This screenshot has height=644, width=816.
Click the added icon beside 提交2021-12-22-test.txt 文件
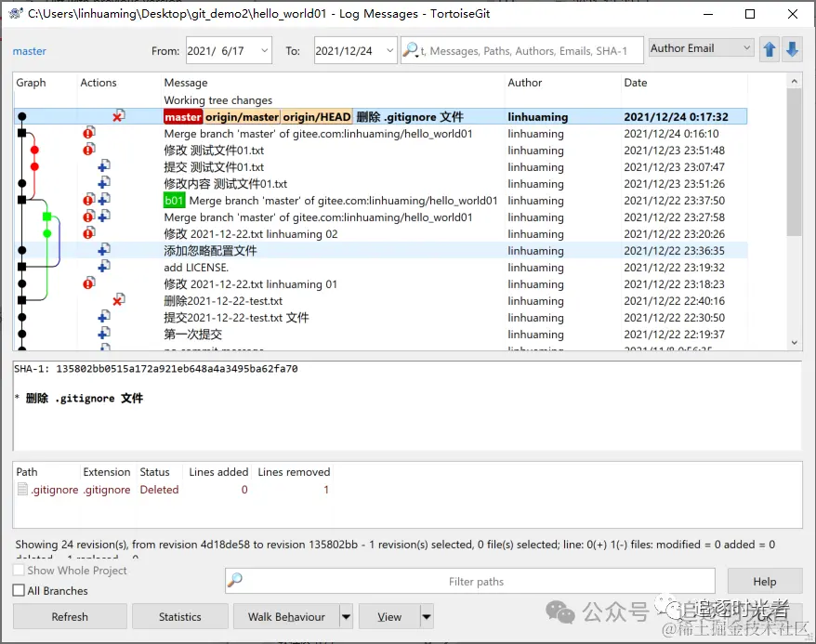tap(104, 317)
